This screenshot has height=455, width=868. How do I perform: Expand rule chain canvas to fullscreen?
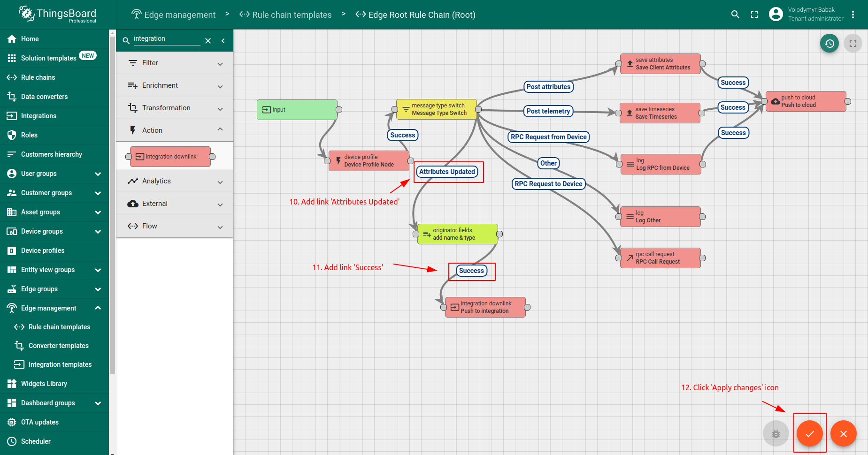pyautogui.click(x=853, y=44)
